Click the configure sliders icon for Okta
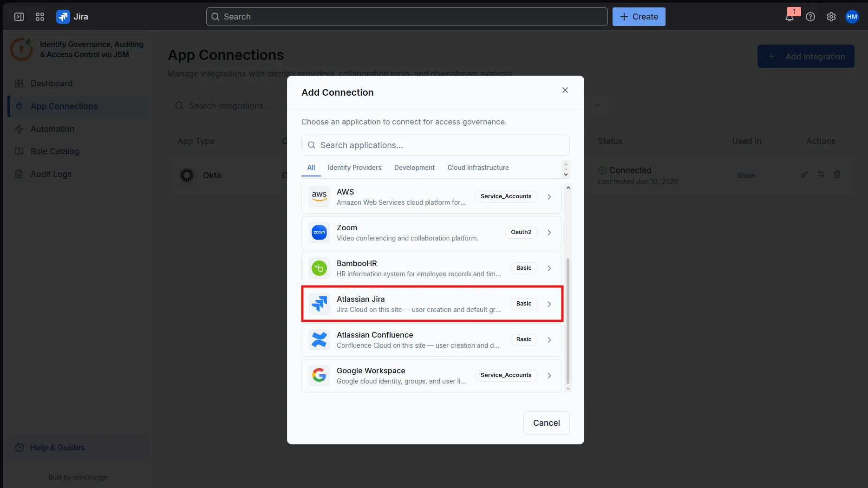Screen dimensions: 868x488 [821, 174]
